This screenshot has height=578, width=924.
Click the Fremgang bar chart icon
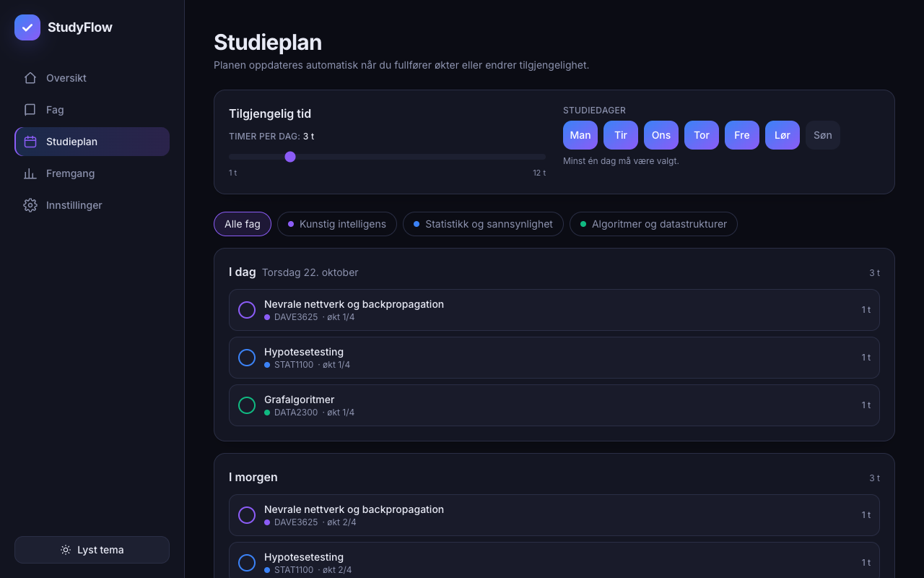[30, 173]
